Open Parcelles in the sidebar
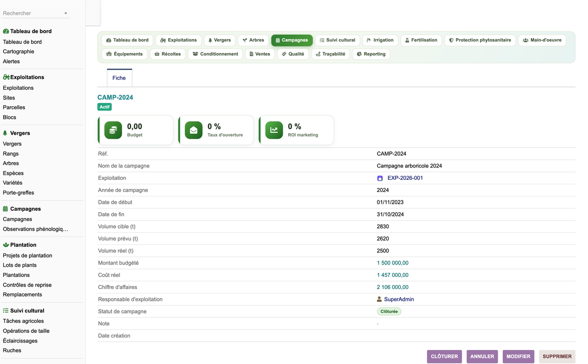Viewport: 588px width, 364px height. (14, 107)
